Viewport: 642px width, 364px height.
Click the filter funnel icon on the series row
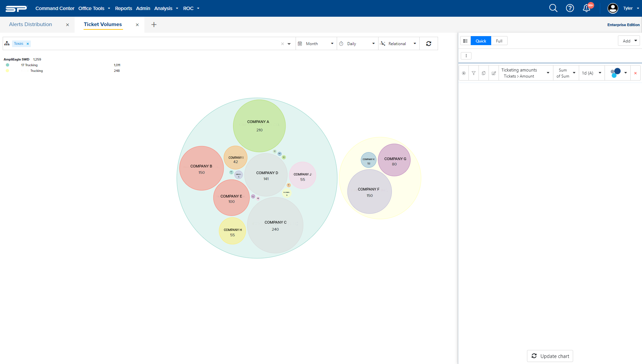473,73
